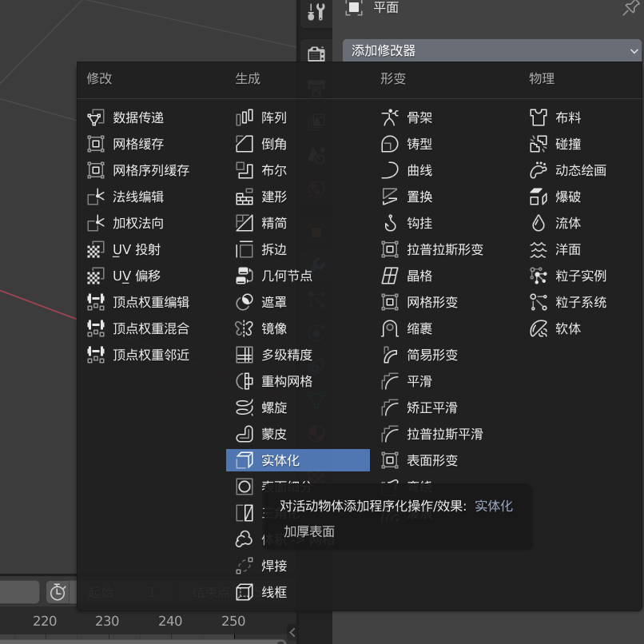The height and width of the screenshot is (644, 644).
Task: Click the 阵列 array modifier icon
Action: tap(244, 118)
